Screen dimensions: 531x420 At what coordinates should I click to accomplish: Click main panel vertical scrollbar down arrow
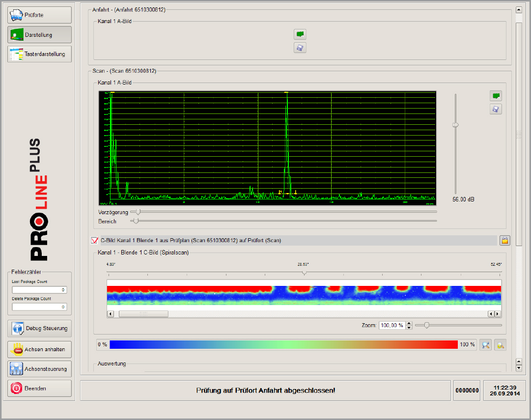[519, 368]
